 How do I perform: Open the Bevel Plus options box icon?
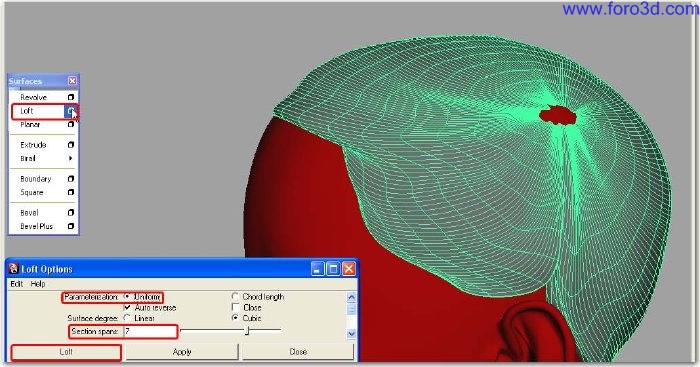71,226
